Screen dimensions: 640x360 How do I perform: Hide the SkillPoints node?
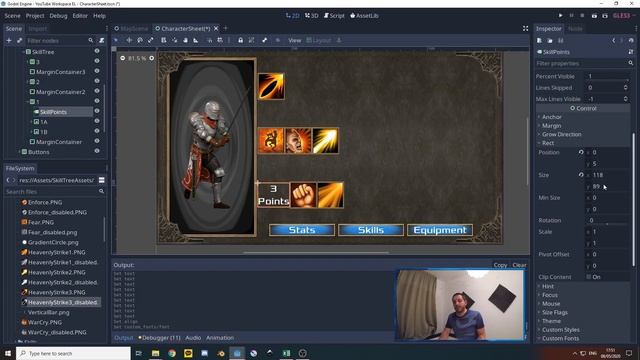pyautogui.click(x=97, y=111)
